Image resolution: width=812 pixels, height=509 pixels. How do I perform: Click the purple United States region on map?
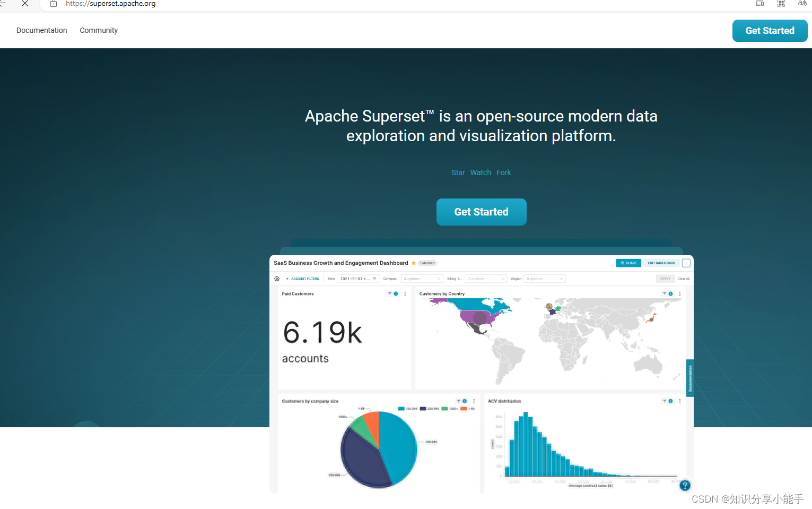click(480, 318)
